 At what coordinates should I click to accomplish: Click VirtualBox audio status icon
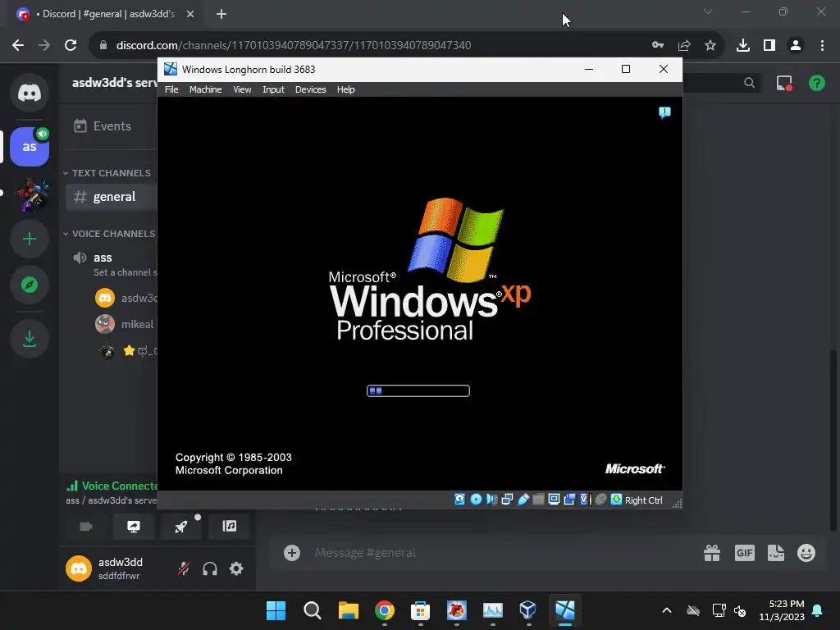(492, 500)
